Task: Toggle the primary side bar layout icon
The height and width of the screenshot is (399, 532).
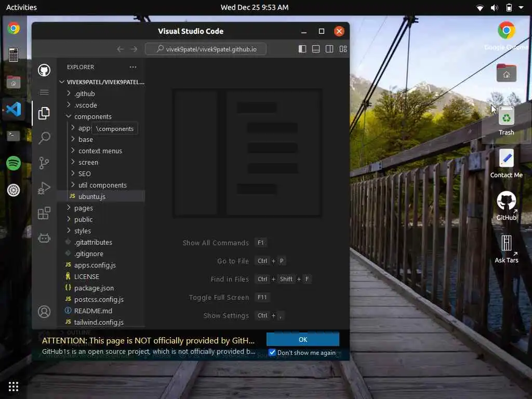Action: point(302,49)
